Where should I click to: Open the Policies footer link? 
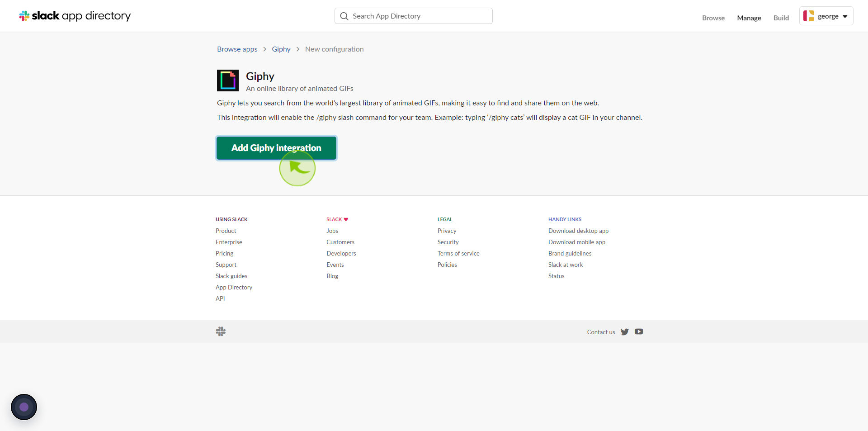click(x=447, y=265)
